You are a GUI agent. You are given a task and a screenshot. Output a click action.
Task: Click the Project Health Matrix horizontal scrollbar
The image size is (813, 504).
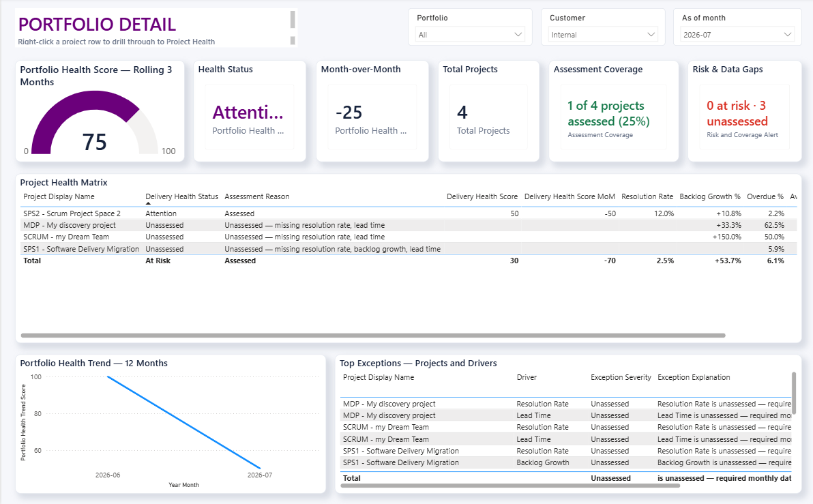click(x=373, y=336)
